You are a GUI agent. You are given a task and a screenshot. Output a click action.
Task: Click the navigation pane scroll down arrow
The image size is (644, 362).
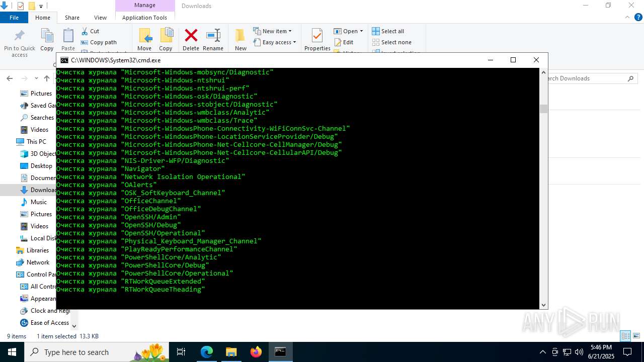click(x=74, y=326)
